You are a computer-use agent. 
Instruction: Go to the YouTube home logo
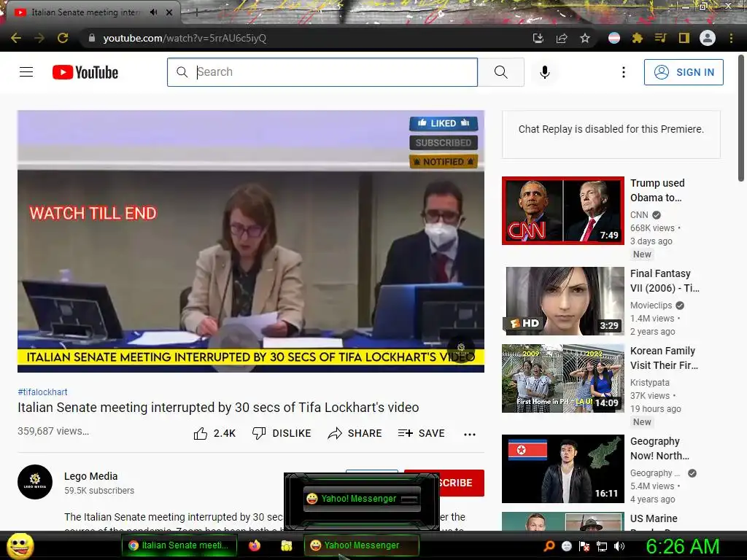(85, 72)
